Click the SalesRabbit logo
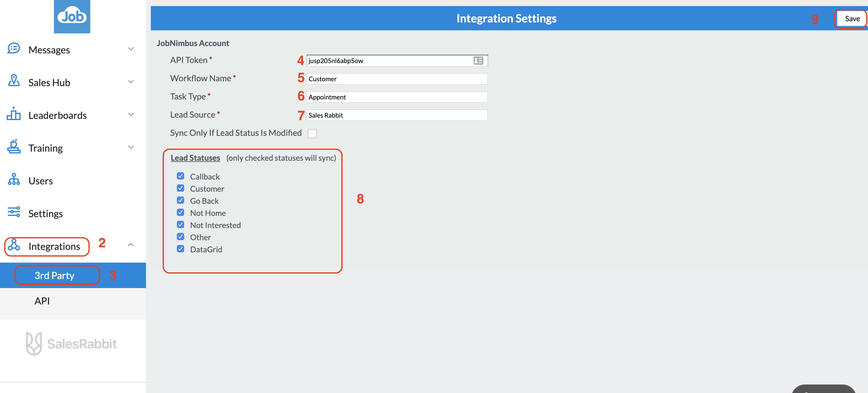868x393 pixels. pos(71,343)
